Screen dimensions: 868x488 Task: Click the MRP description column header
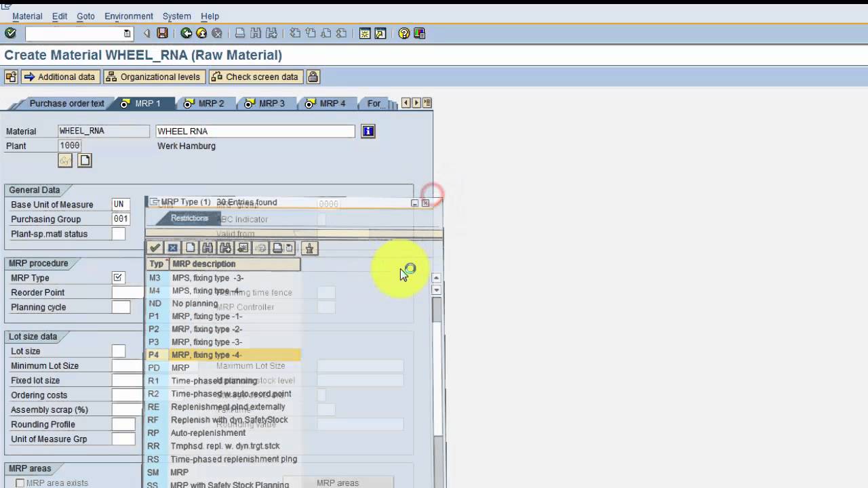click(x=235, y=264)
